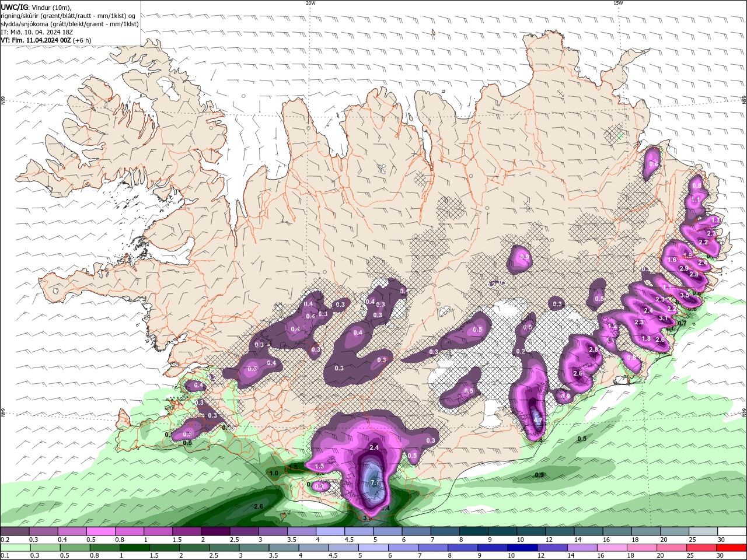Screen dimensions: 747x560
Task: Click the "3.1" snowfall value in the east
Action: point(664,318)
